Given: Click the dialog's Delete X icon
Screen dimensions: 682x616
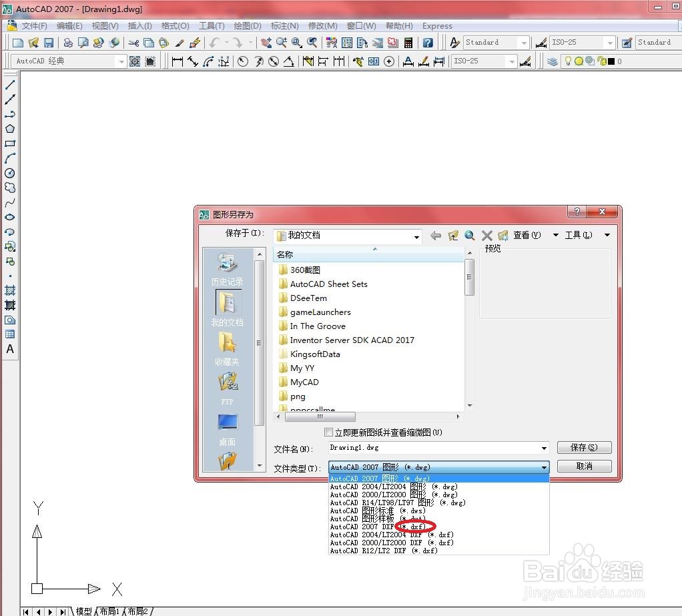Looking at the screenshot, I should (487, 236).
